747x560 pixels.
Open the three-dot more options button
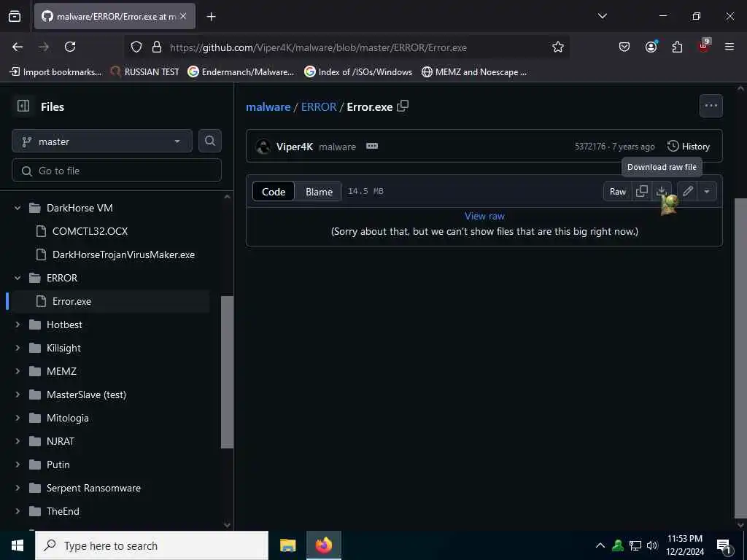(711, 106)
